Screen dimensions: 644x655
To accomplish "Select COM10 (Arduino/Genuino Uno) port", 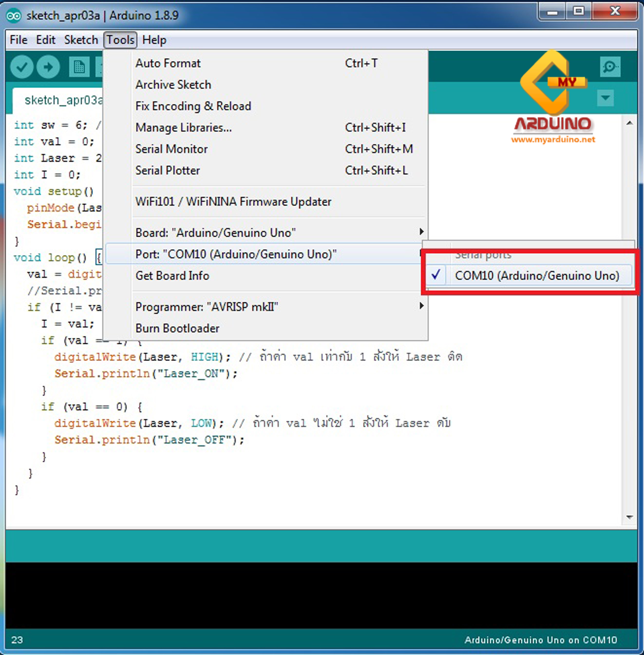I will click(537, 275).
